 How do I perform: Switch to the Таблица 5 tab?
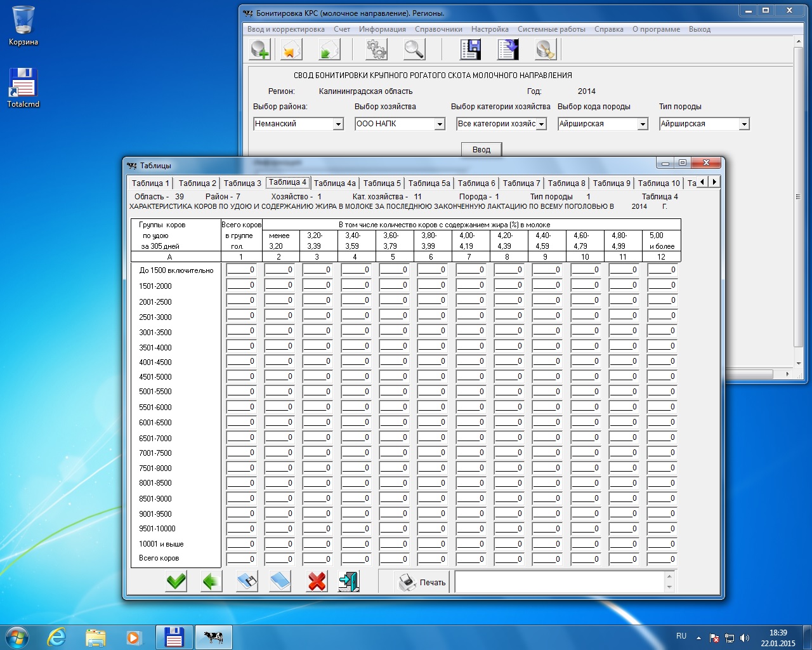382,183
